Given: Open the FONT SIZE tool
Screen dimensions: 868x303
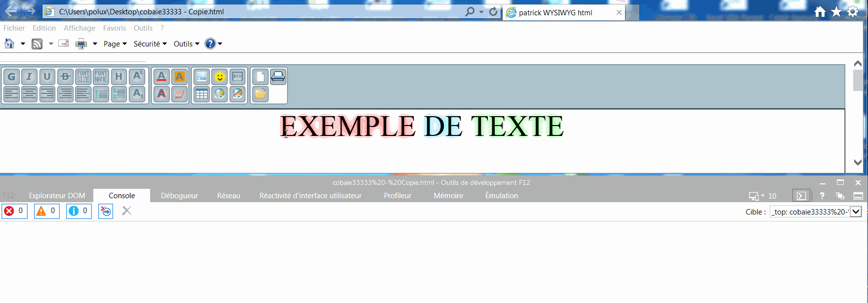Looking at the screenshot, I should pyautogui.click(x=83, y=77).
